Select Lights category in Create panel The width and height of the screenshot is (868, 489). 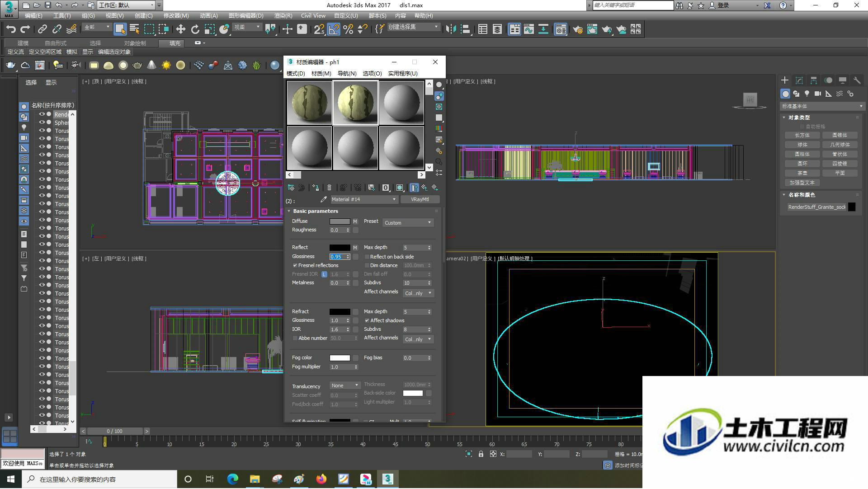click(807, 94)
